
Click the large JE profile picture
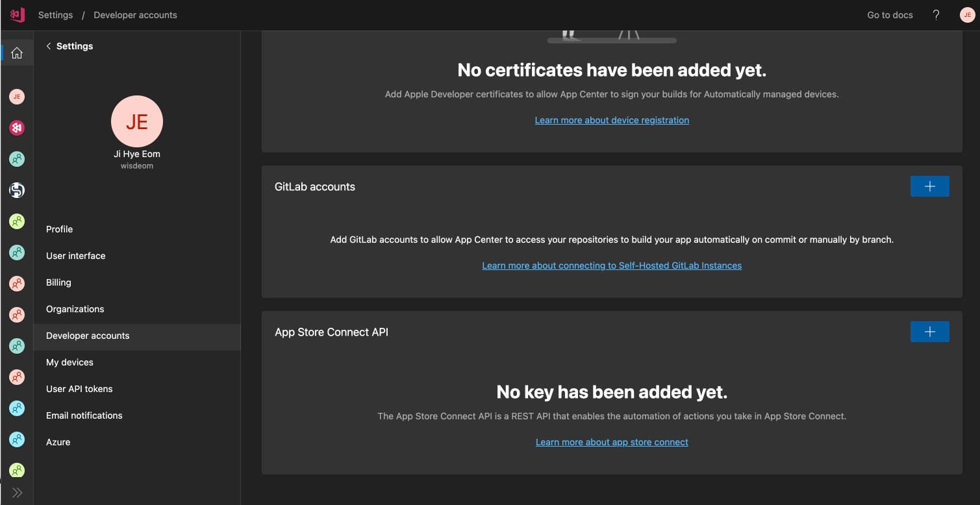click(x=137, y=121)
